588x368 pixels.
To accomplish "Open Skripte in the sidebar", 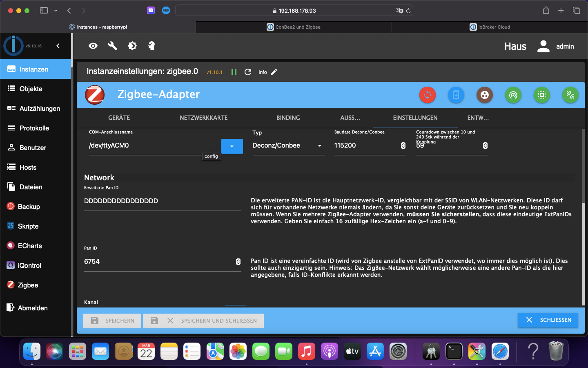I will tap(36, 226).
